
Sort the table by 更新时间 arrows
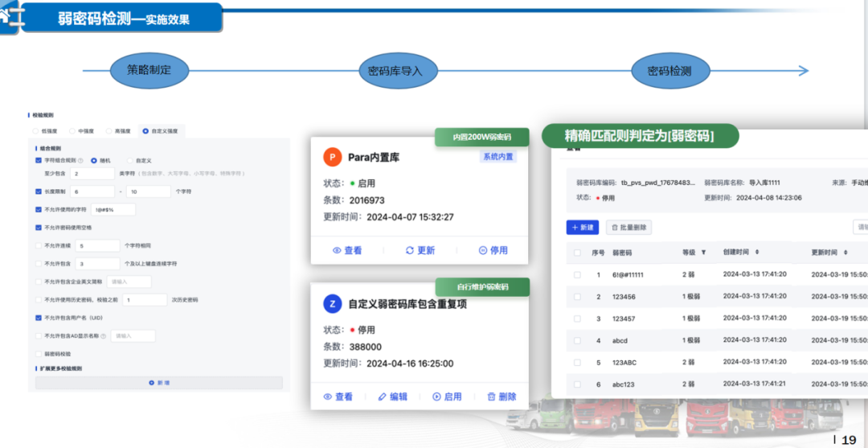[845, 252]
